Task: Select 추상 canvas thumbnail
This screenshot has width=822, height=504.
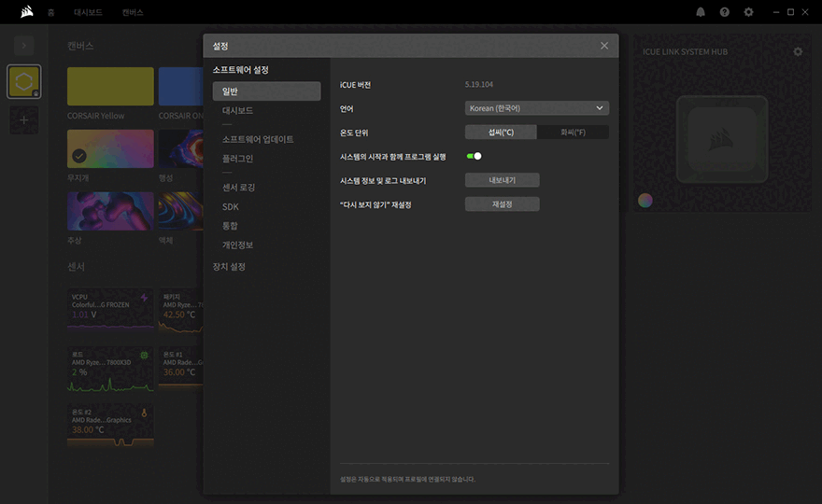Action: tap(110, 211)
